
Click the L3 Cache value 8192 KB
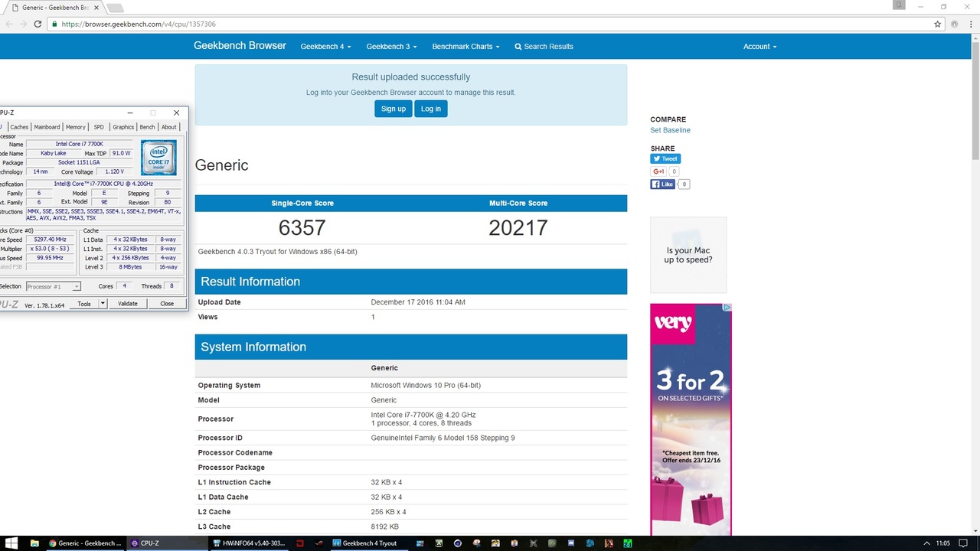(385, 527)
